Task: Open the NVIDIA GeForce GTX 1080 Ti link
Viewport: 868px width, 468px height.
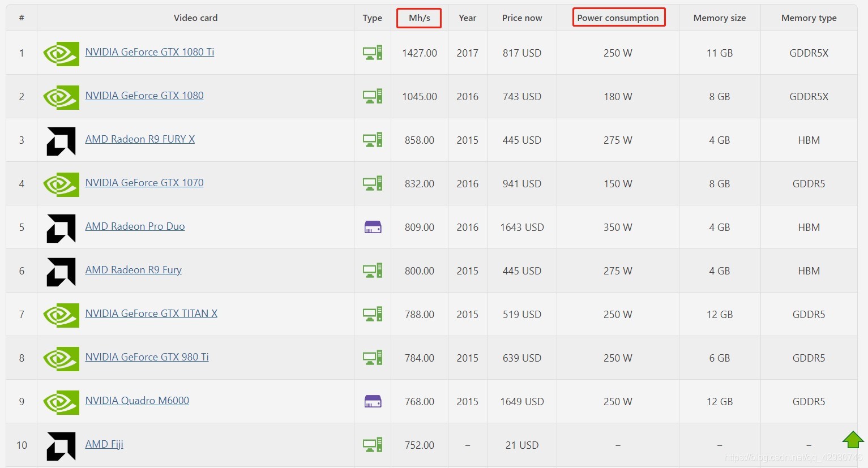Action: click(x=149, y=52)
